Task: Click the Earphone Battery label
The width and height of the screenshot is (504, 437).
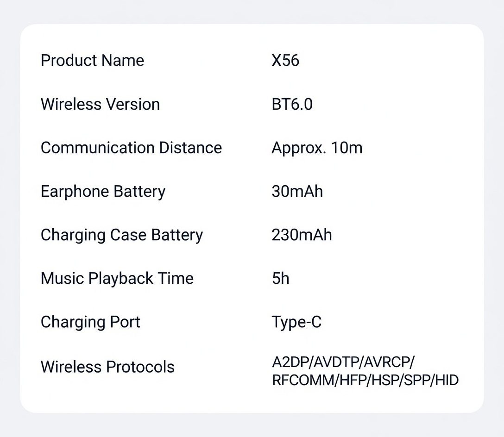Action: [x=103, y=191]
